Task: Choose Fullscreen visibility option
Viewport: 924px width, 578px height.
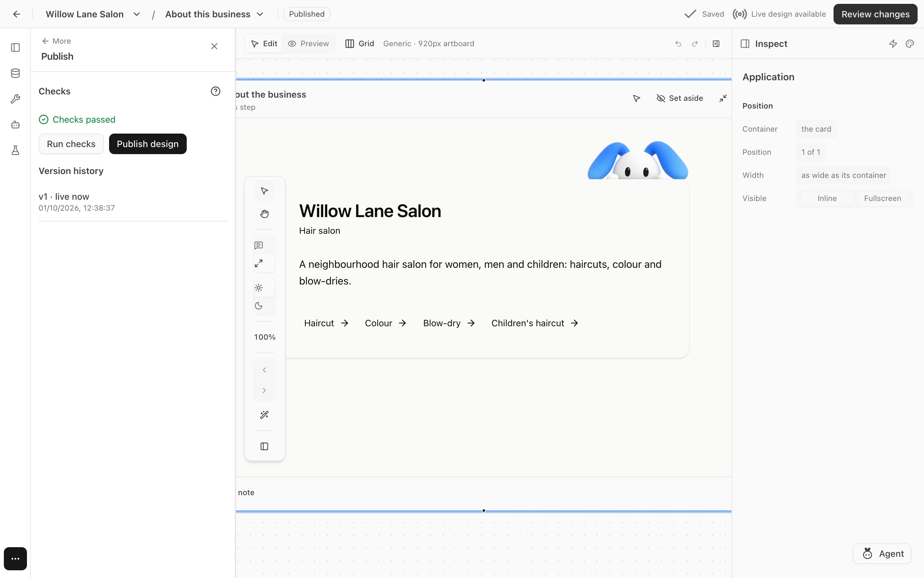Action: tap(882, 198)
